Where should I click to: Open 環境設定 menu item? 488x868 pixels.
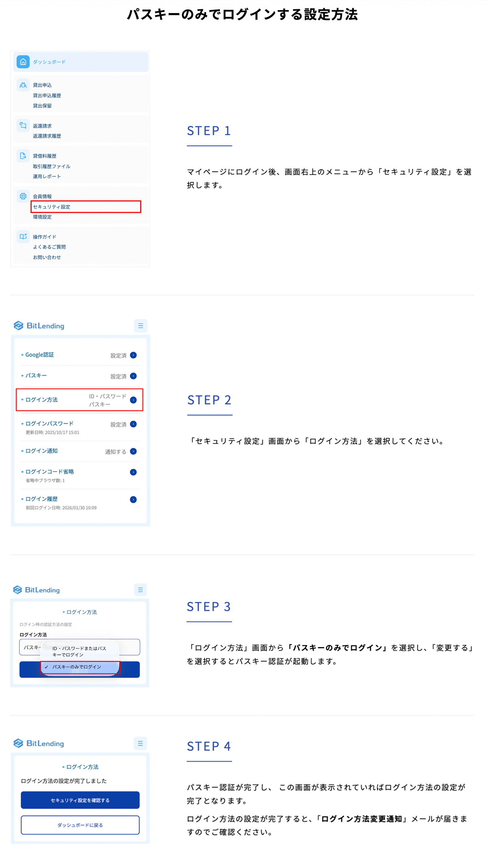click(x=42, y=217)
